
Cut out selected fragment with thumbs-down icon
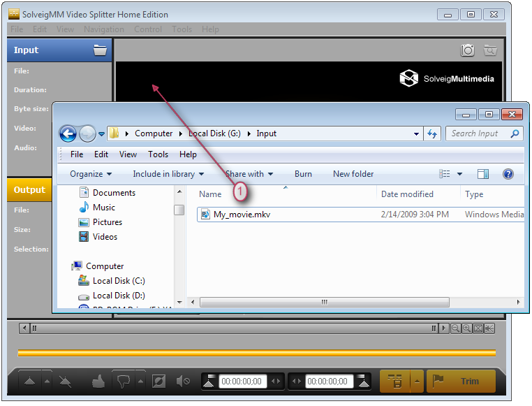124,382
